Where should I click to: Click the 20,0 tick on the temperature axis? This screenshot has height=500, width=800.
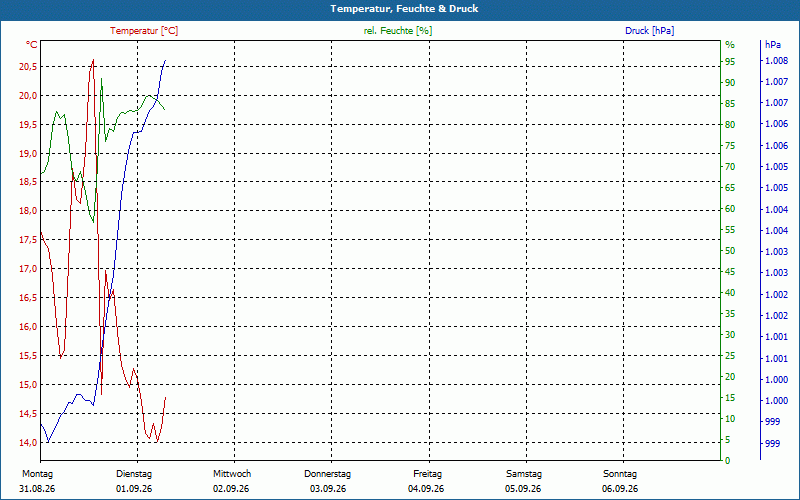[29, 96]
